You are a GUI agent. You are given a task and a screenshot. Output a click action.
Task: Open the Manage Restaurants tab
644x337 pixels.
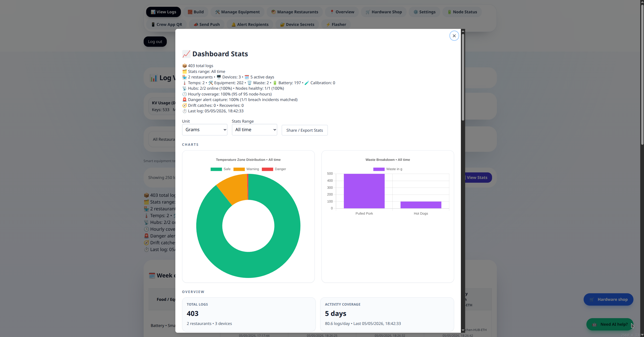(295, 12)
